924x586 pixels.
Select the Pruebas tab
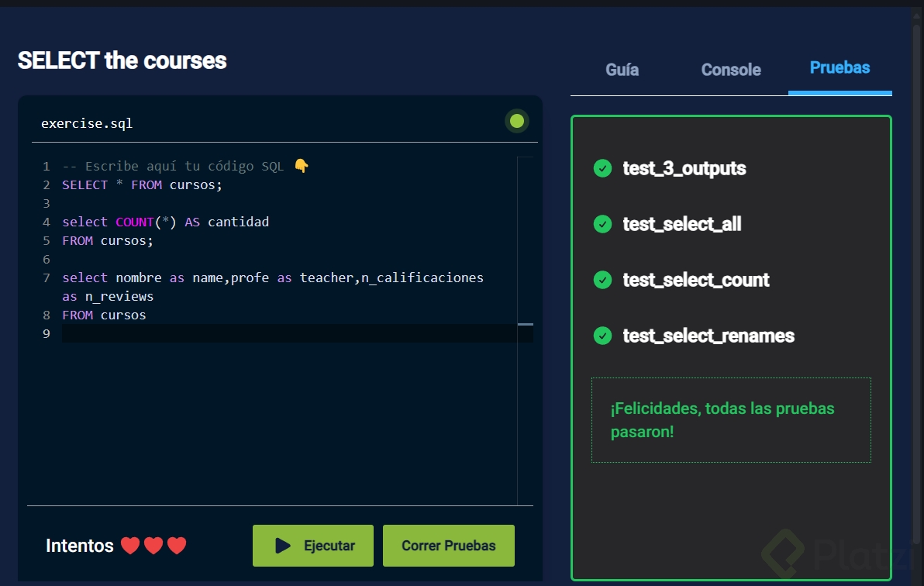tap(840, 68)
